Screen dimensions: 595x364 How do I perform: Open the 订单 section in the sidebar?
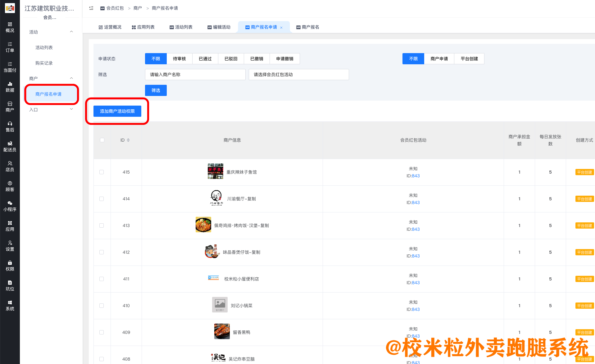click(x=10, y=47)
